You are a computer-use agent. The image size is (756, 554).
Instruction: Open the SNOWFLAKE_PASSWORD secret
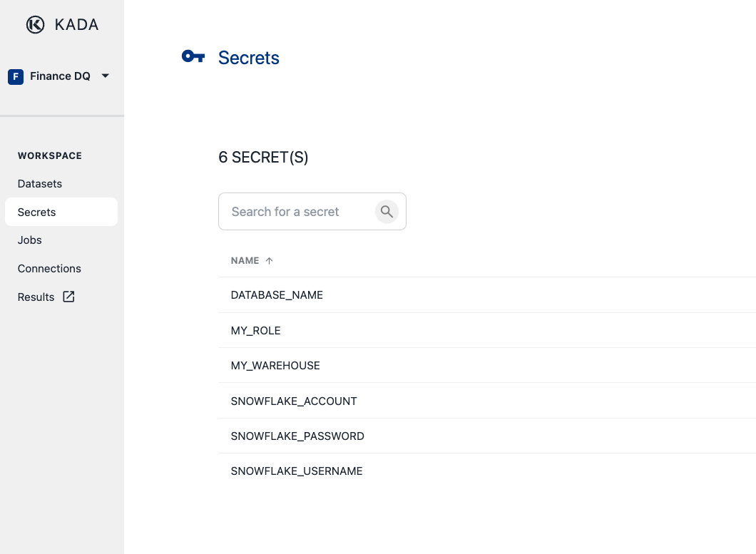(297, 436)
